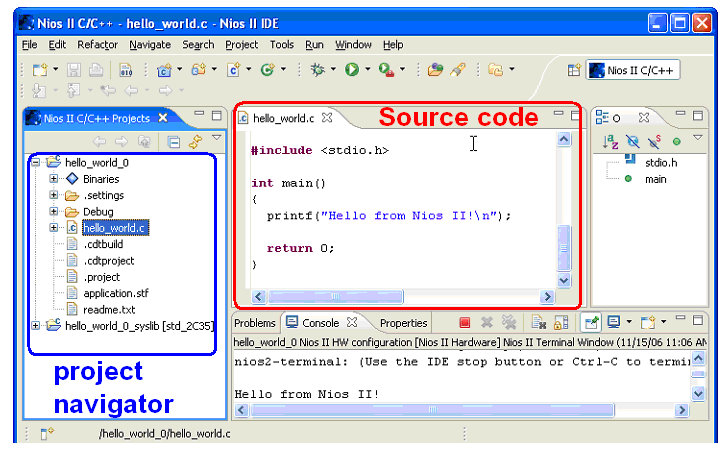Open projects panel view menu triangle

pos(216,137)
